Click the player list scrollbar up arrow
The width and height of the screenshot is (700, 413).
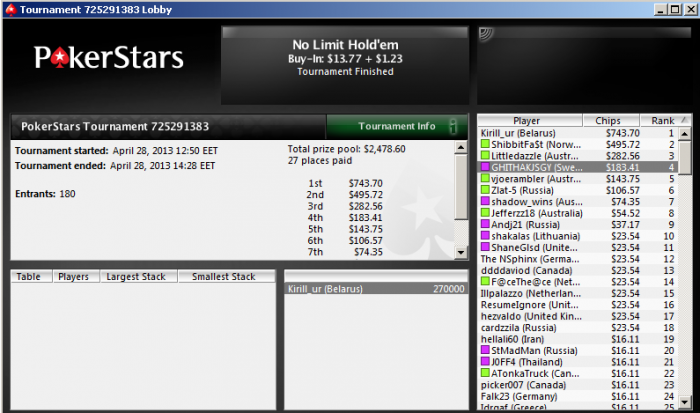[685, 133]
